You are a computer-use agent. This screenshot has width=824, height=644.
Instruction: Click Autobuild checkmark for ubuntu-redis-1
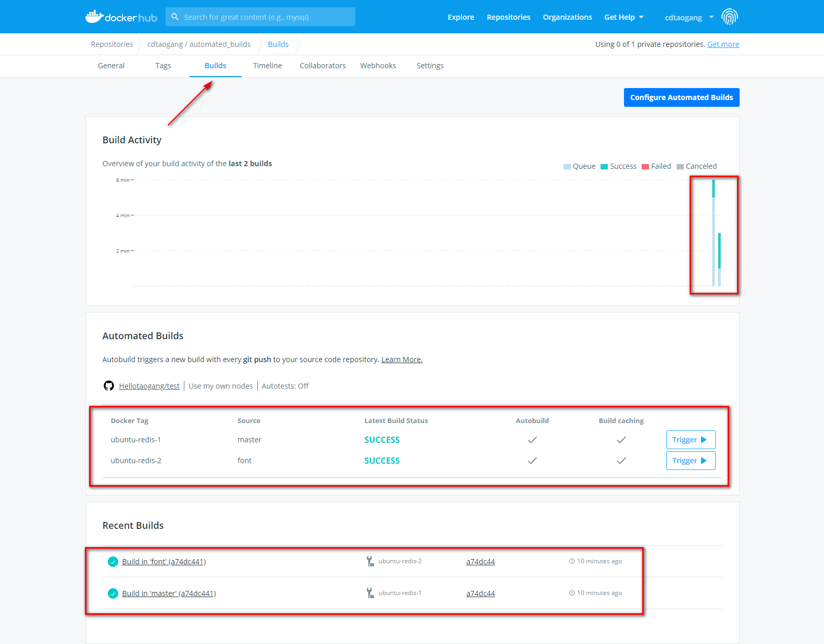pos(532,440)
